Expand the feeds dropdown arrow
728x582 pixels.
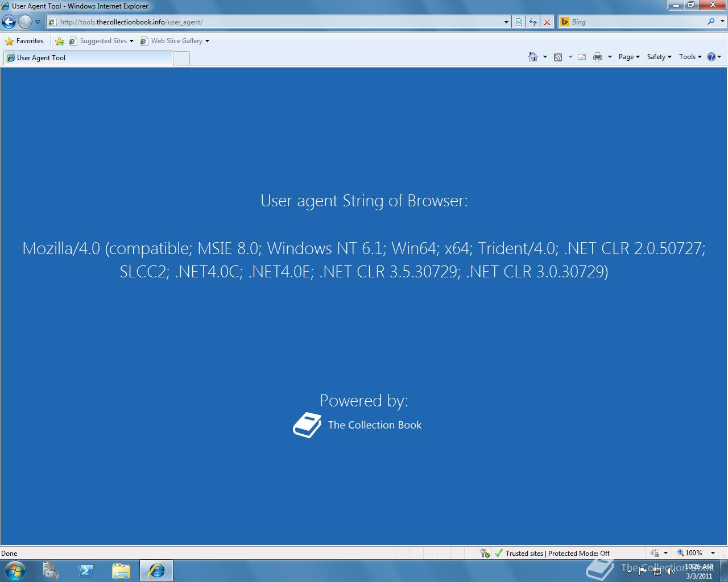click(570, 57)
